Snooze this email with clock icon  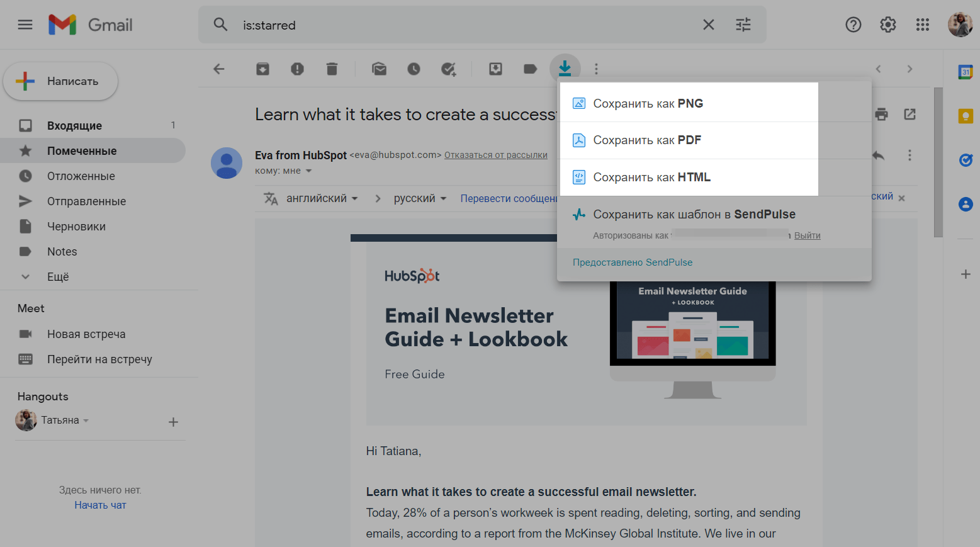point(414,69)
